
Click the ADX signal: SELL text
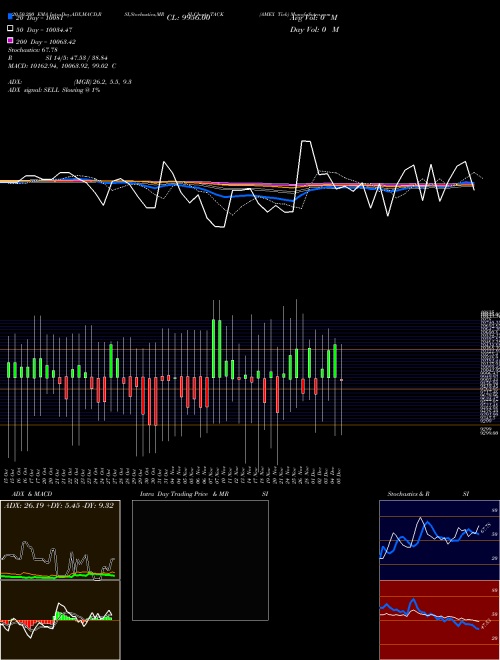(54, 90)
